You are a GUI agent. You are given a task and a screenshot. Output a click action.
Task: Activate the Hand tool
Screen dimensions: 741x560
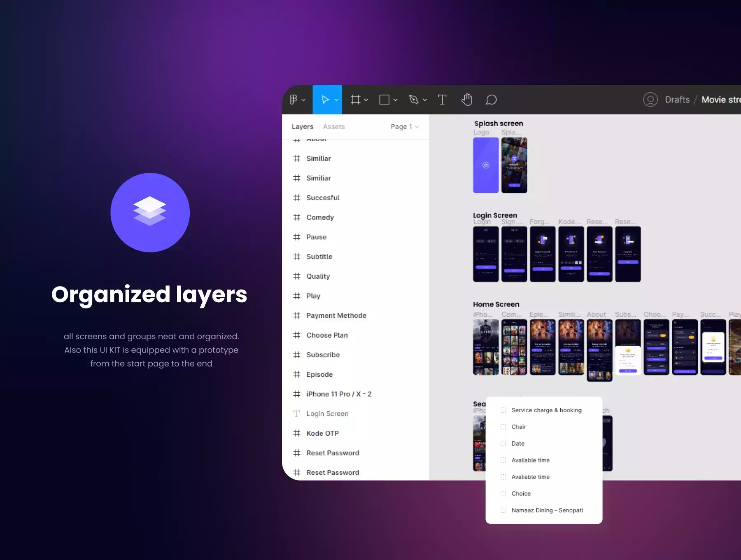point(467,100)
